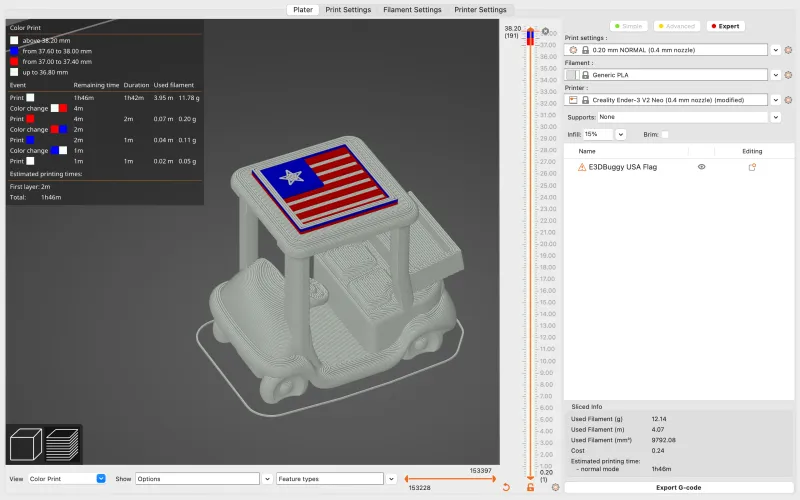
Task: Edit filament preset via gear icon
Action: (788, 75)
